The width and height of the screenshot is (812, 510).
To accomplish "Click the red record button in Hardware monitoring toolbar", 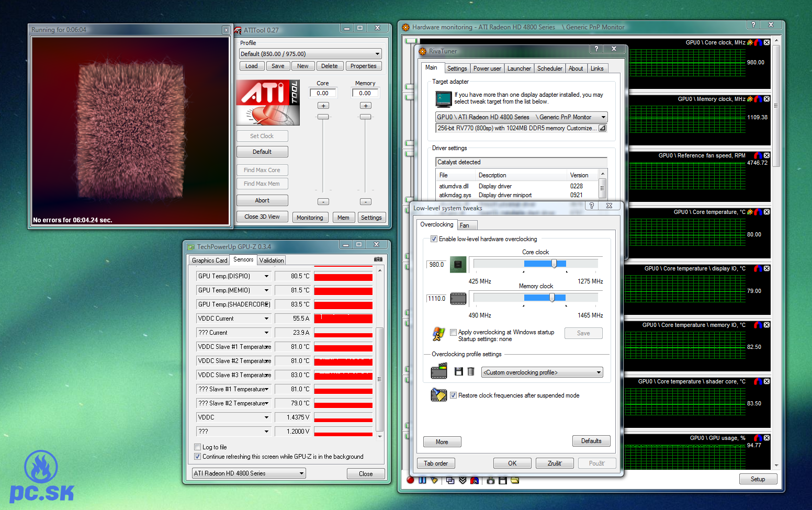I will tap(411, 480).
